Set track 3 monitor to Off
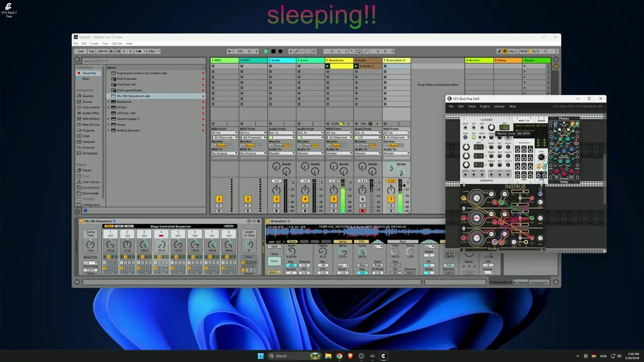This screenshot has width=644, height=362. click(x=286, y=145)
